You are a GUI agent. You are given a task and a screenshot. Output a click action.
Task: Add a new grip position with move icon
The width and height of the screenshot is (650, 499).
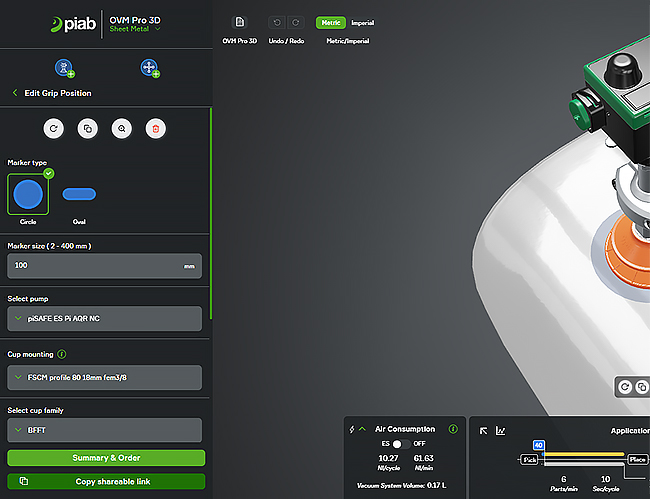point(150,68)
